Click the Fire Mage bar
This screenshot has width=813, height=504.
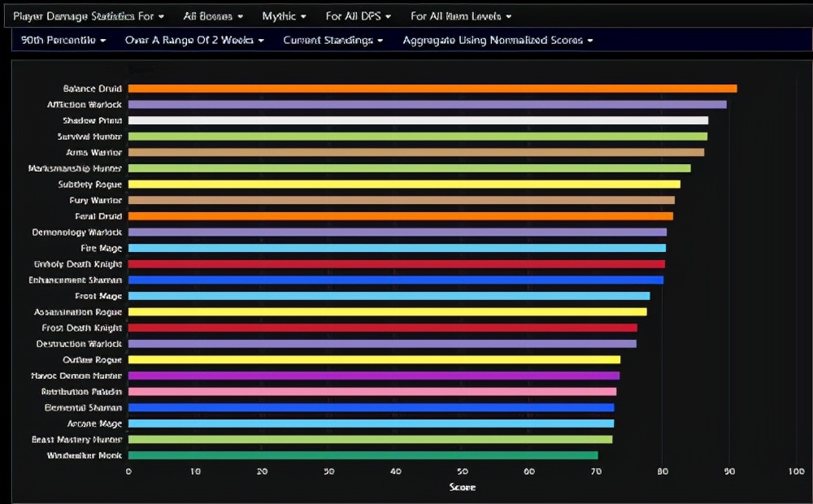tap(397, 249)
